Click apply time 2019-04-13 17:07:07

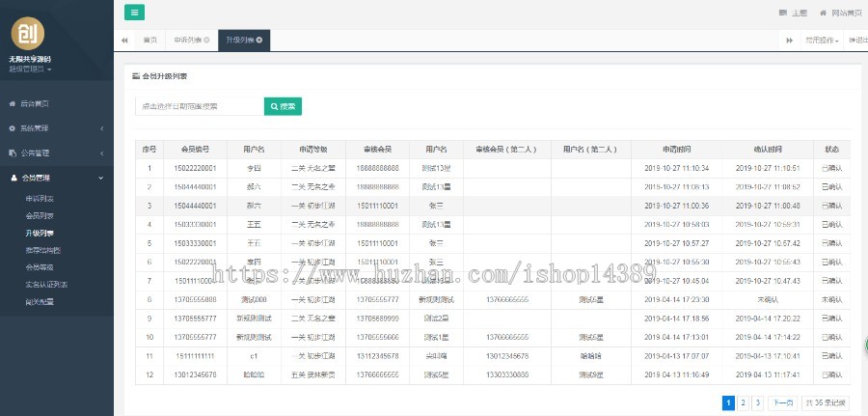point(676,356)
